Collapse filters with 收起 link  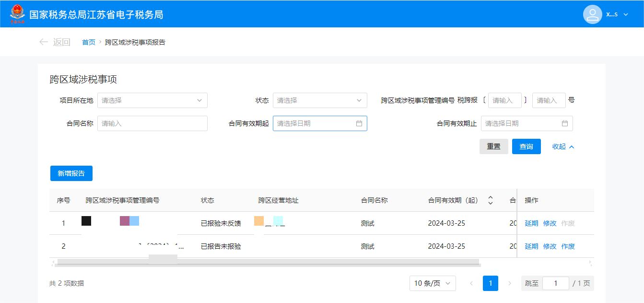pyautogui.click(x=563, y=146)
